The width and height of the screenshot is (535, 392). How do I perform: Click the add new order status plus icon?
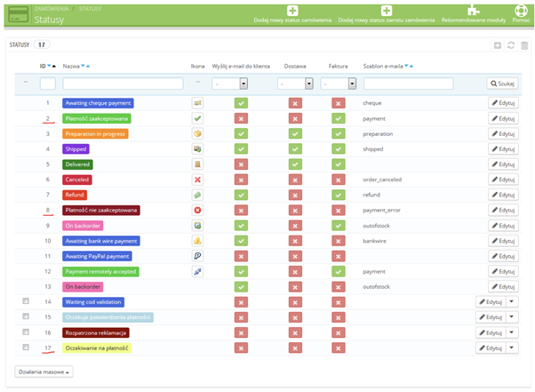(x=292, y=11)
